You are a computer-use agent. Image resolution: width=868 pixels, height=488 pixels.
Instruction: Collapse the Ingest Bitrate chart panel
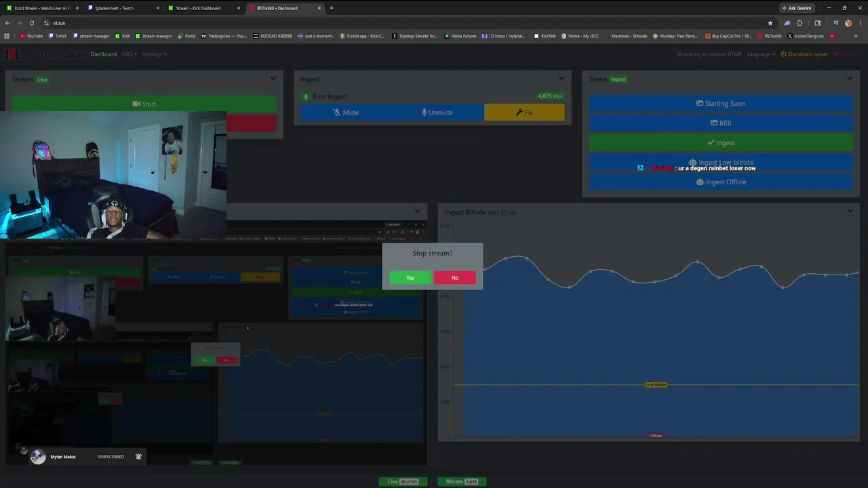(x=850, y=211)
